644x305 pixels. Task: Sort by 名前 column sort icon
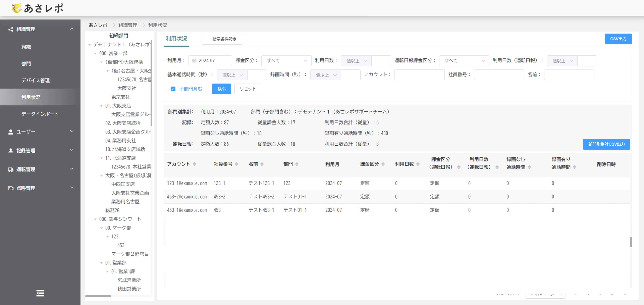[262, 164]
